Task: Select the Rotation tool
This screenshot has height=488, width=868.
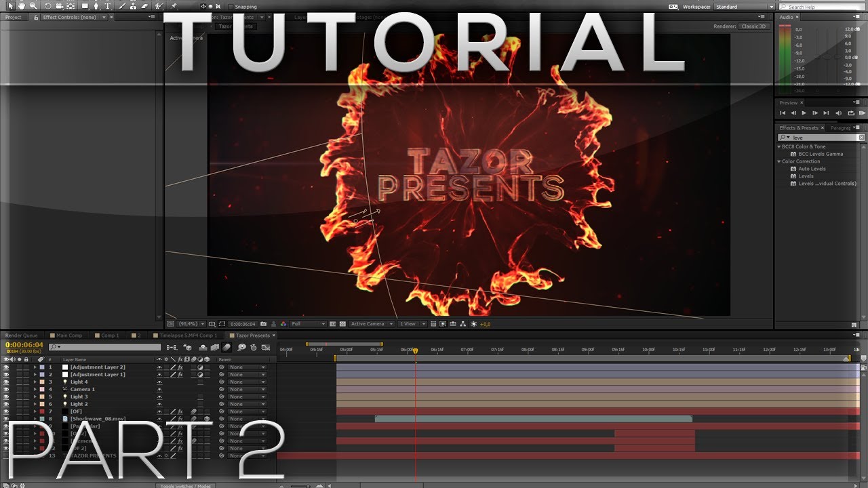Action: point(47,6)
